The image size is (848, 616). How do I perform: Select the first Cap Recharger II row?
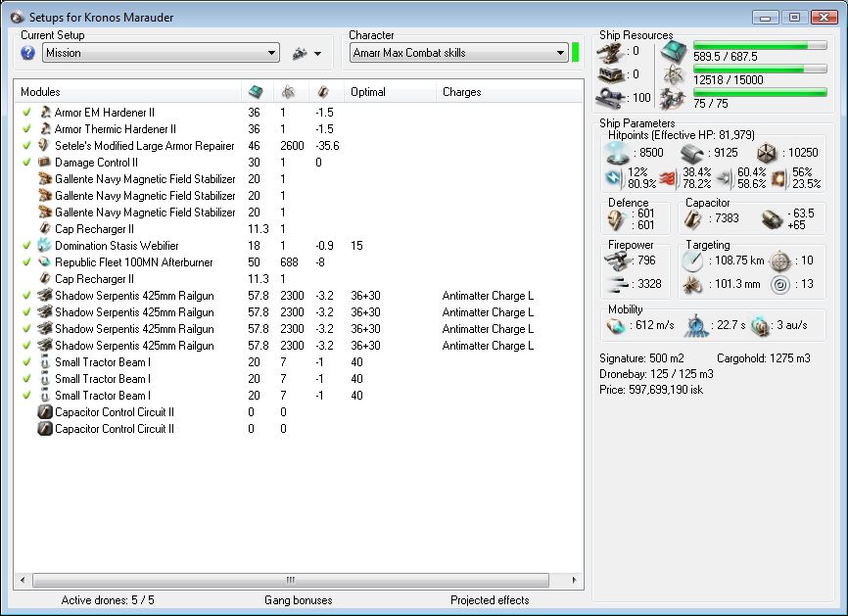(x=299, y=229)
